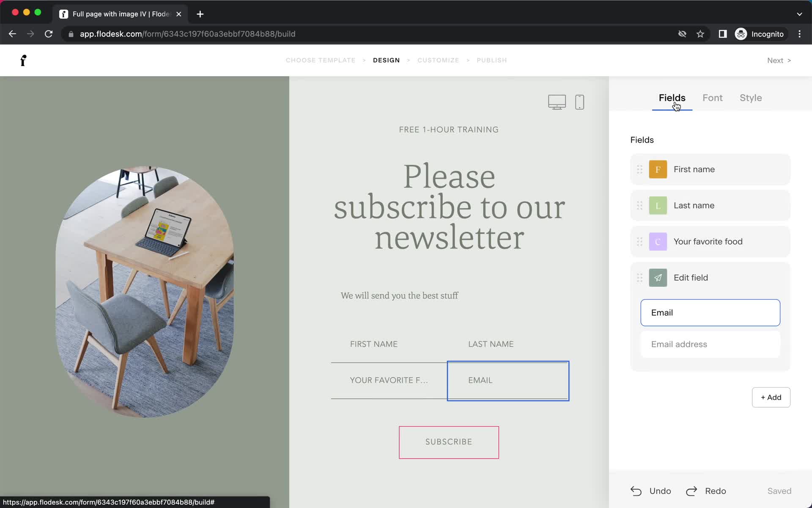Select the Publish step in workflow
Image resolution: width=812 pixels, height=508 pixels.
(x=492, y=60)
